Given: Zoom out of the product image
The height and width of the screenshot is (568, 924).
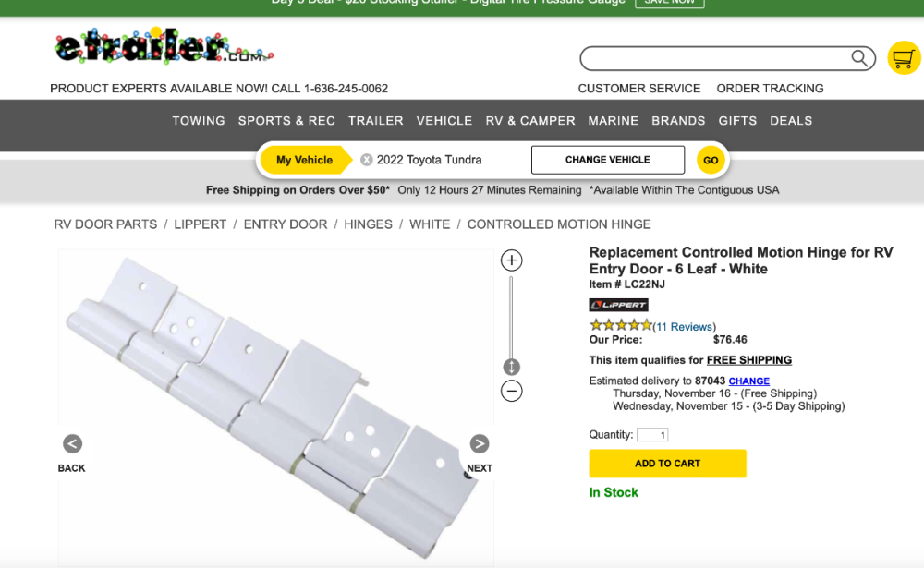Looking at the screenshot, I should pyautogui.click(x=512, y=391).
